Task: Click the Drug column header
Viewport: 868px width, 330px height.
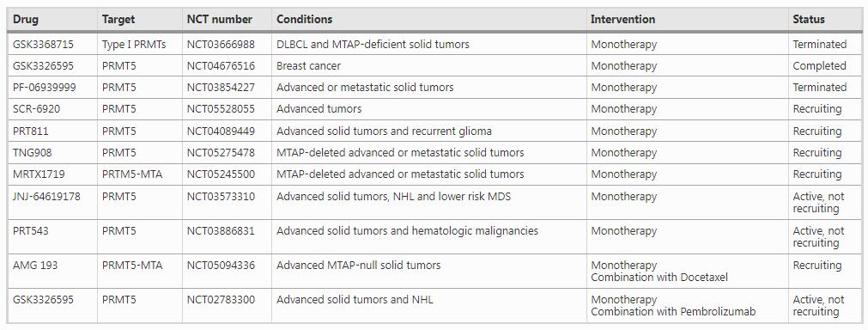Action: [x=26, y=20]
